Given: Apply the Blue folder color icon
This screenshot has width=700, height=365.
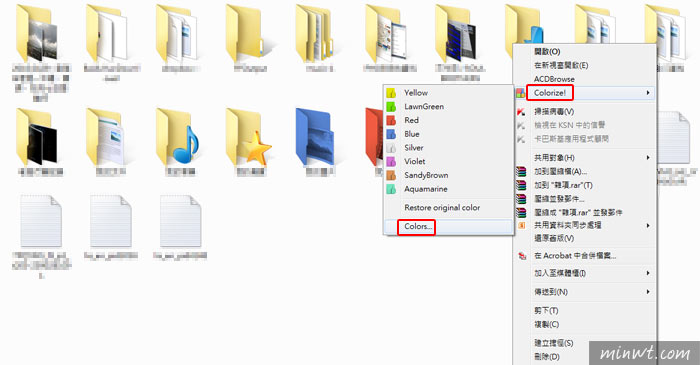Looking at the screenshot, I should coord(391,134).
